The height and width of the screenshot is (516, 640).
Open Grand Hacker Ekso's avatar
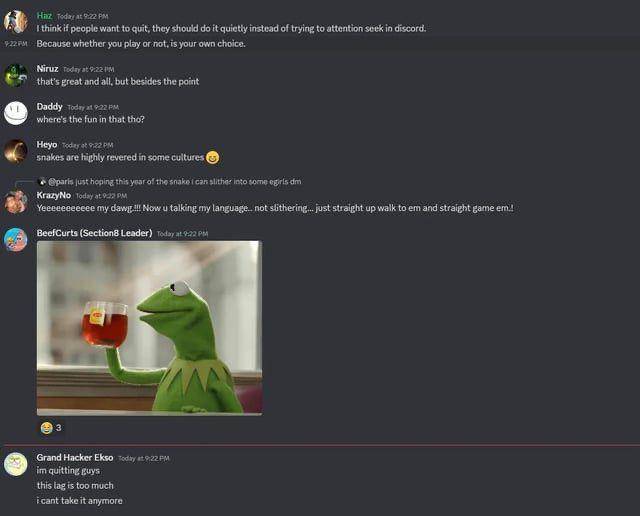coord(16,464)
